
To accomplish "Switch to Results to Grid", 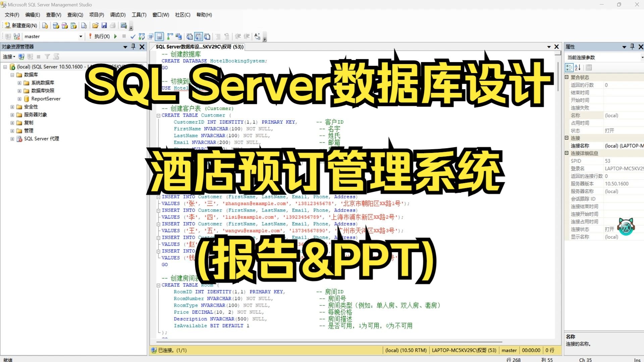I will coord(199,36).
